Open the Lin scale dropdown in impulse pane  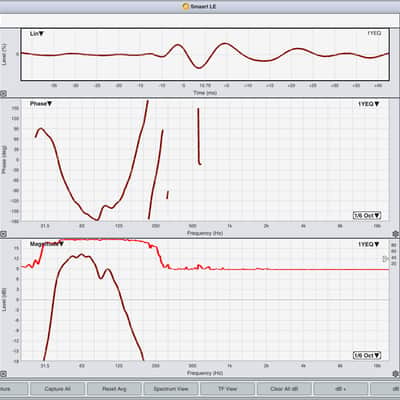tap(37, 34)
